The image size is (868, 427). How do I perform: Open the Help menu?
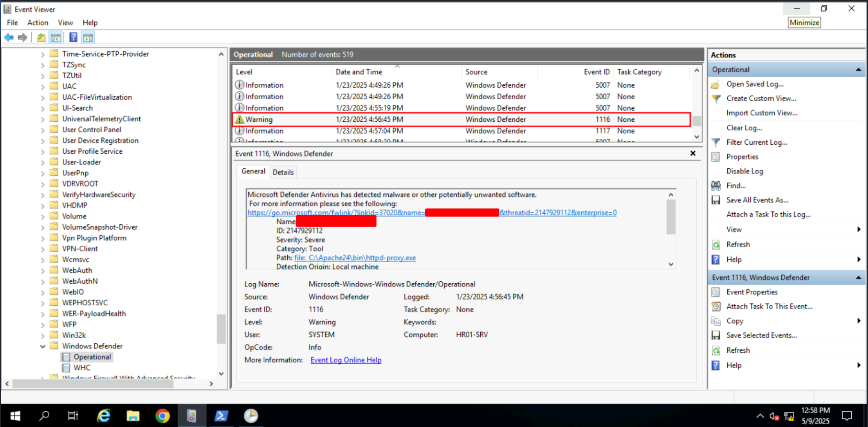[90, 23]
